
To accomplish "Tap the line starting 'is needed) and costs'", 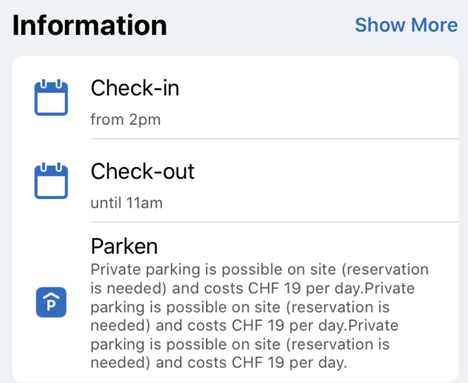I will point(253,288).
